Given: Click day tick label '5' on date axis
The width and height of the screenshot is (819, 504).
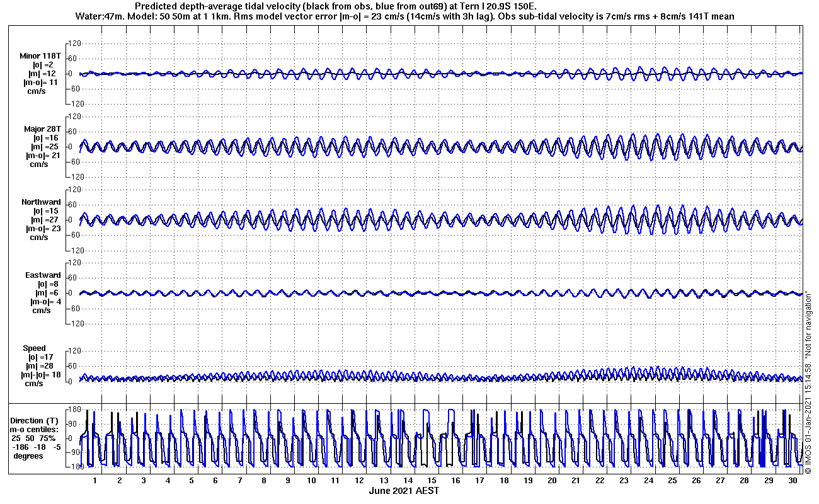Looking at the screenshot, I should tap(192, 481).
